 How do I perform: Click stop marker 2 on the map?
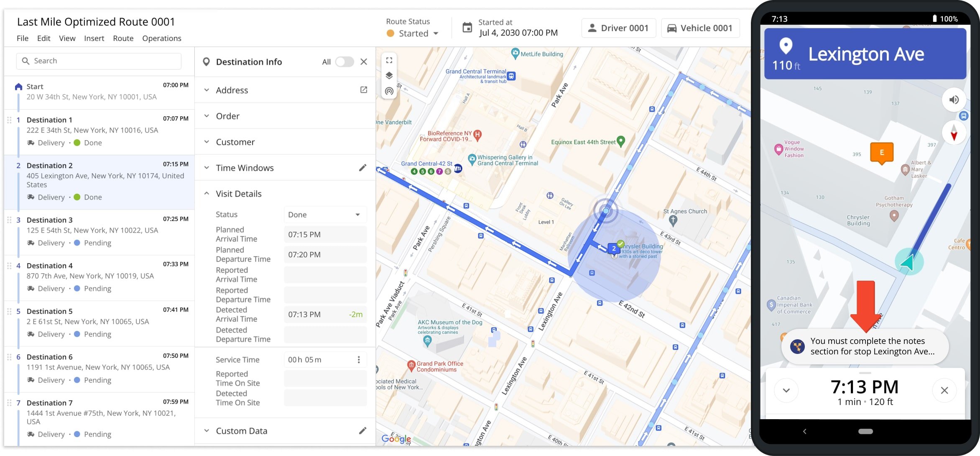click(x=614, y=248)
